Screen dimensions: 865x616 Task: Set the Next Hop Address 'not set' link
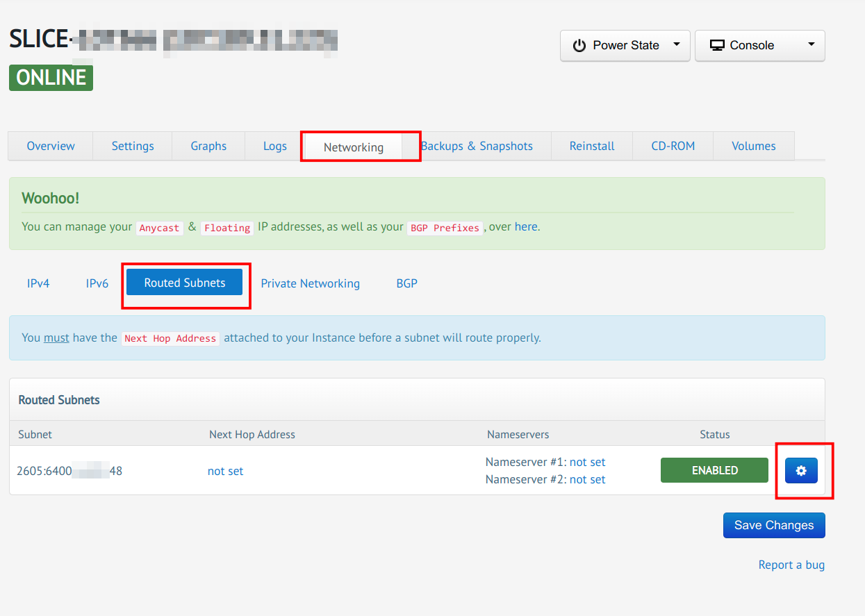pos(225,471)
